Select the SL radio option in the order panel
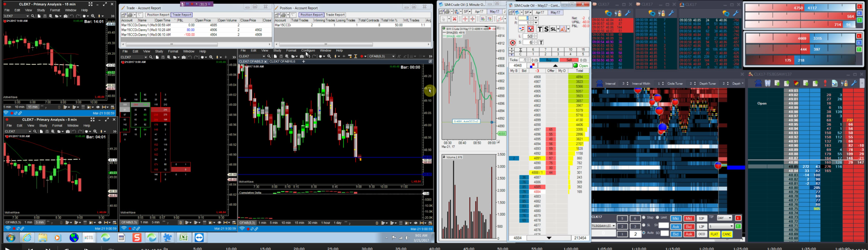This screenshot has height=250, width=868. pos(644,225)
